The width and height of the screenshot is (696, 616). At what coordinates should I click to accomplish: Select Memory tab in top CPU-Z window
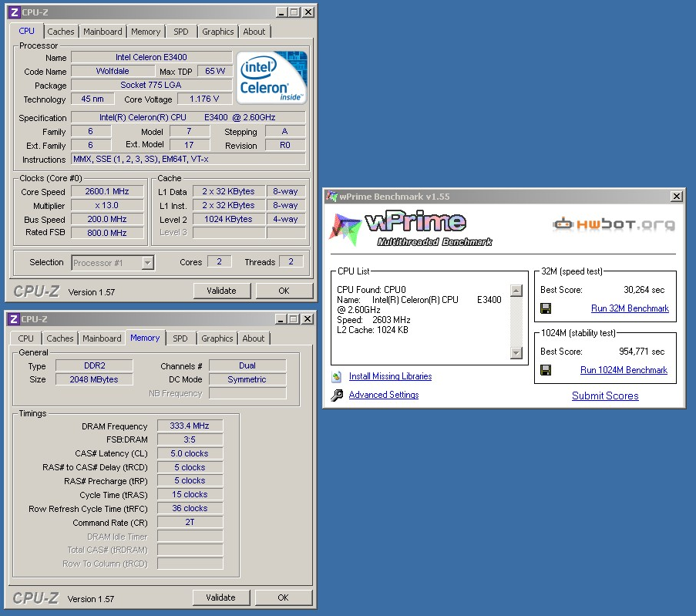click(146, 32)
